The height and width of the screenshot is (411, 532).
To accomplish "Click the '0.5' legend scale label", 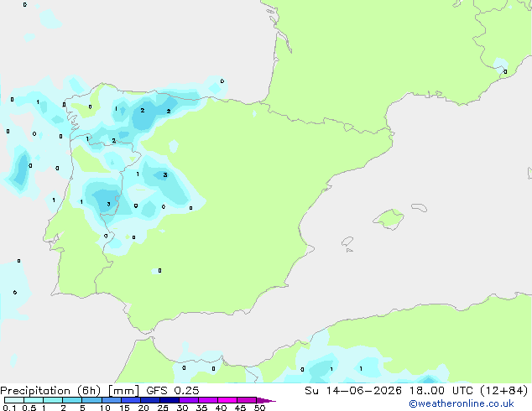I will pos(29,408).
